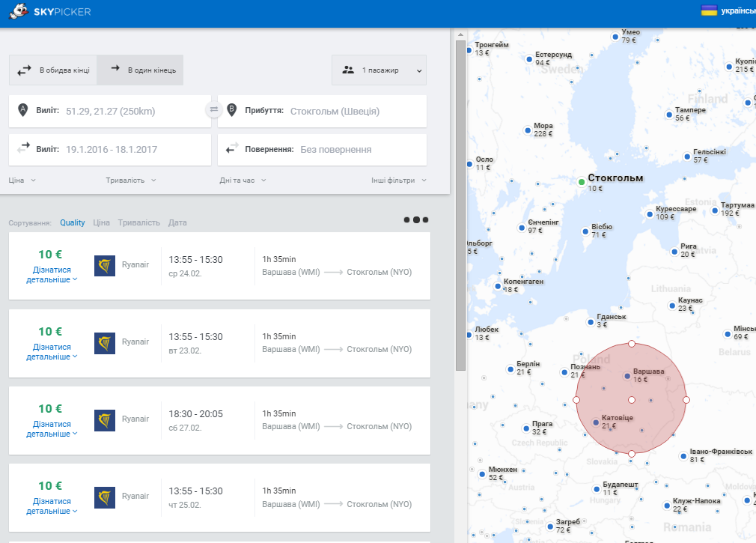The width and height of the screenshot is (756, 543).
Task: Click the Katowice map marker dot
Action: point(596,422)
